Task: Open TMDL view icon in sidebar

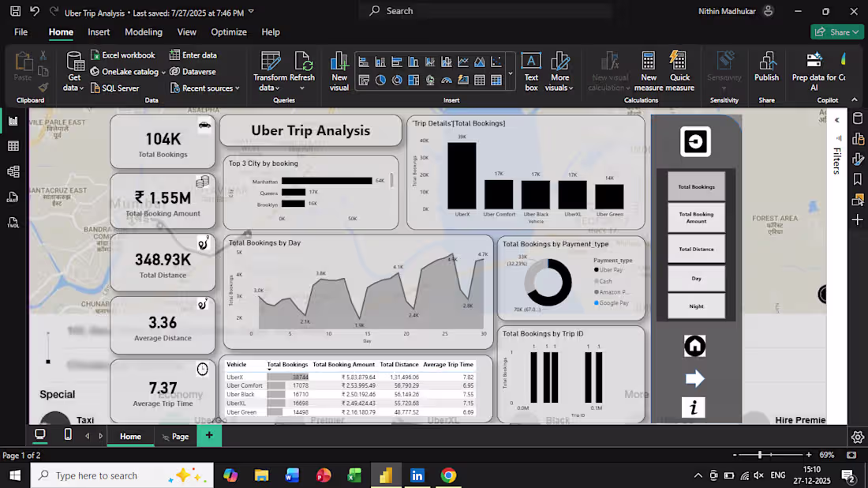Action: [x=13, y=223]
